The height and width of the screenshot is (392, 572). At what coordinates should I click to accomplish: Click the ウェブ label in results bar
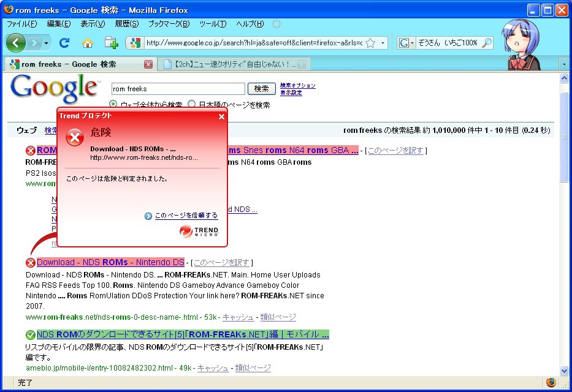click(x=26, y=130)
